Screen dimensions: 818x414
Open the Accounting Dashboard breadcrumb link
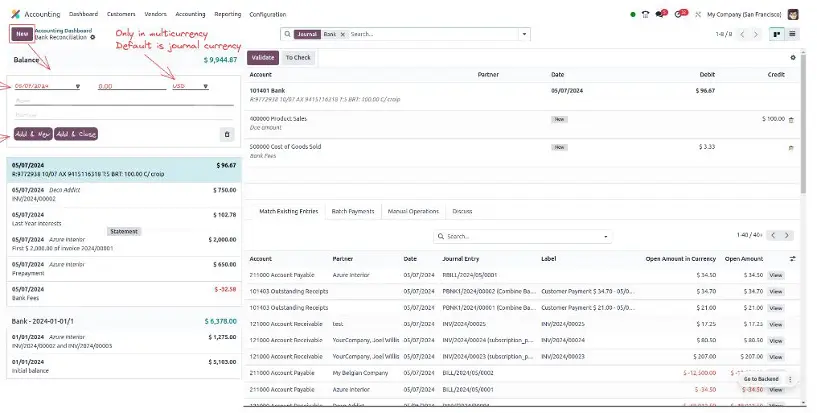pyautogui.click(x=63, y=31)
